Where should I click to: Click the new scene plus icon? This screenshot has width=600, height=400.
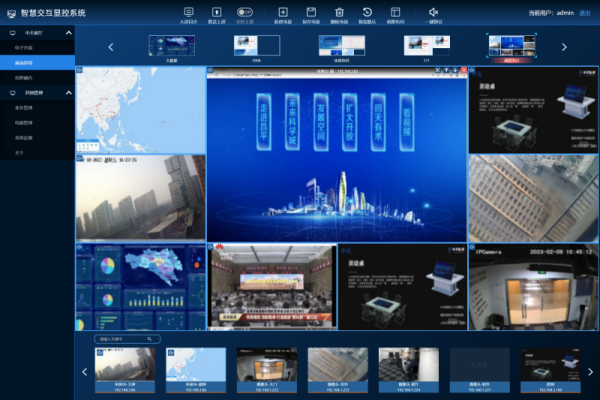click(283, 13)
